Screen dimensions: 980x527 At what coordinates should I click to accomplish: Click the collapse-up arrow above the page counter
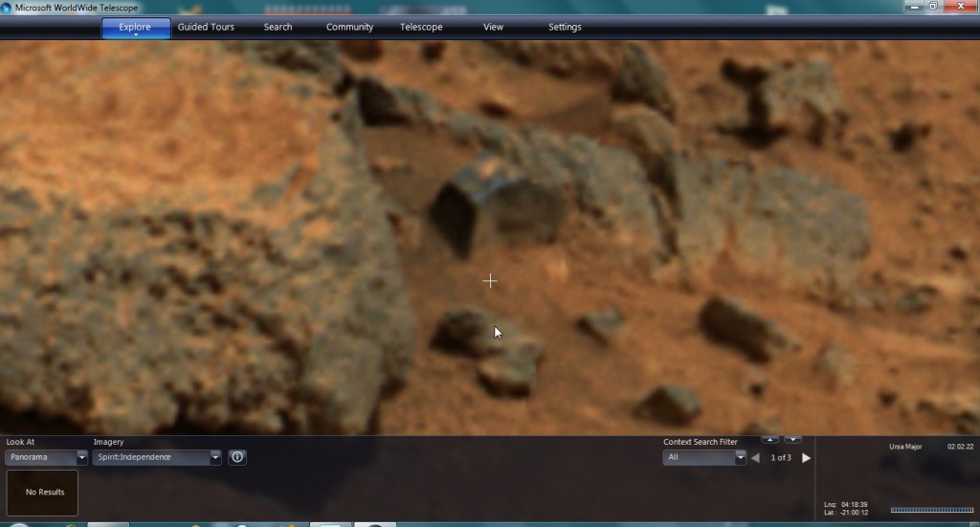pyautogui.click(x=769, y=440)
